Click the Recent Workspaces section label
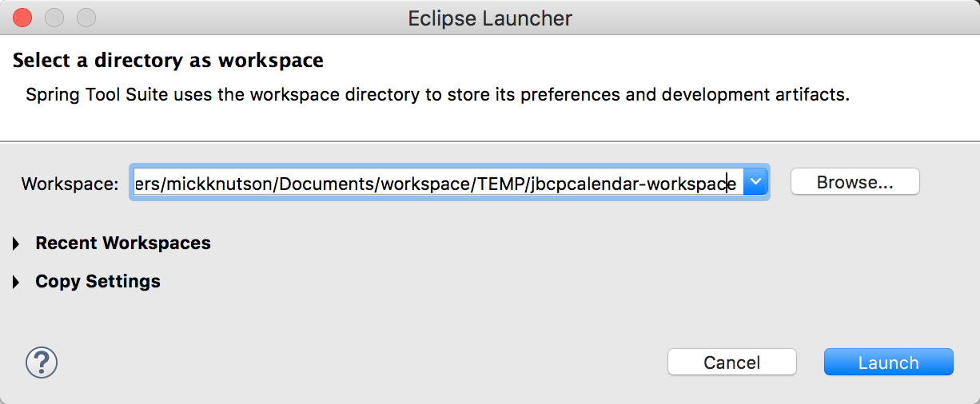This screenshot has width=980, height=404. (123, 244)
